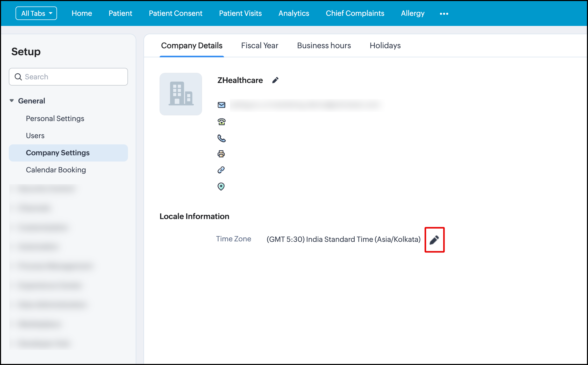The image size is (588, 365).
Task: Open Chief Complaints in the top navigation
Action: pyautogui.click(x=355, y=13)
